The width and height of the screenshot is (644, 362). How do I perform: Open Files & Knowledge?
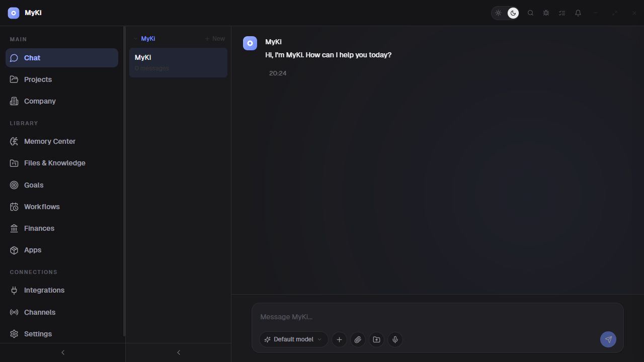62,163
